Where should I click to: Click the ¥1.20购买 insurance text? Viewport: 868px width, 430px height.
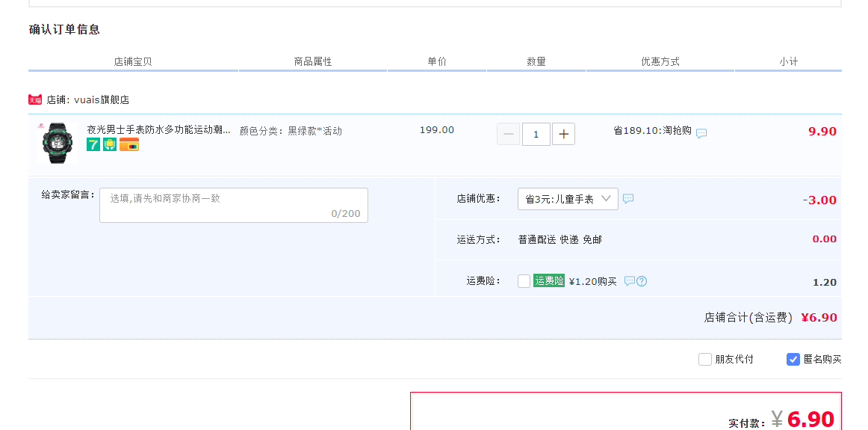coord(593,281)
